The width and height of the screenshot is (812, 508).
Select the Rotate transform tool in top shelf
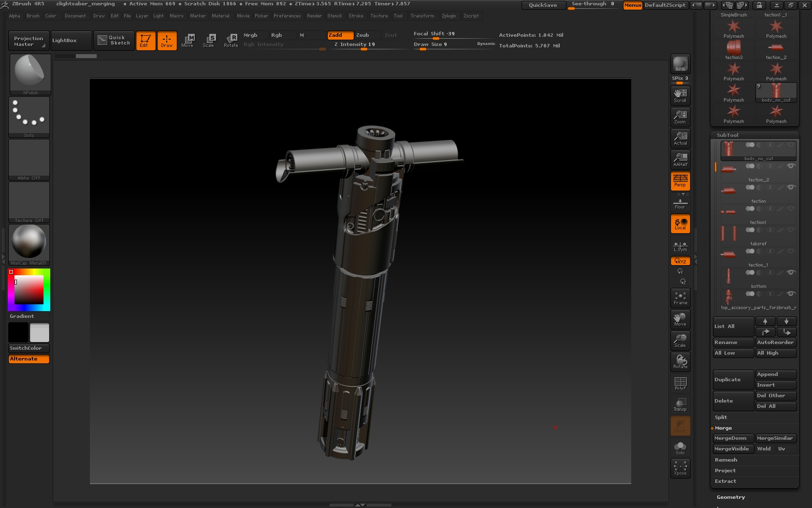tap(231, 41)
